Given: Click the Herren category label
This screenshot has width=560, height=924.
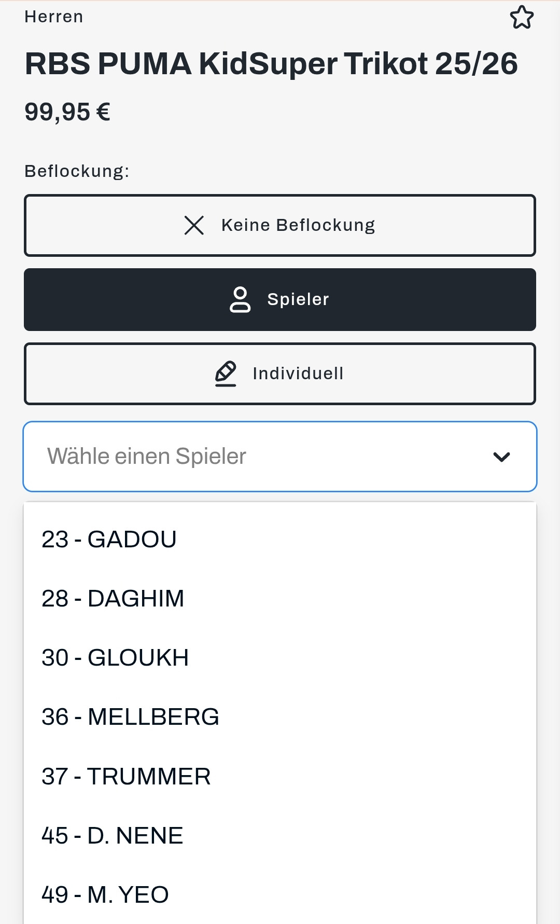Looking at the screenshot, I should coord(54,17).
